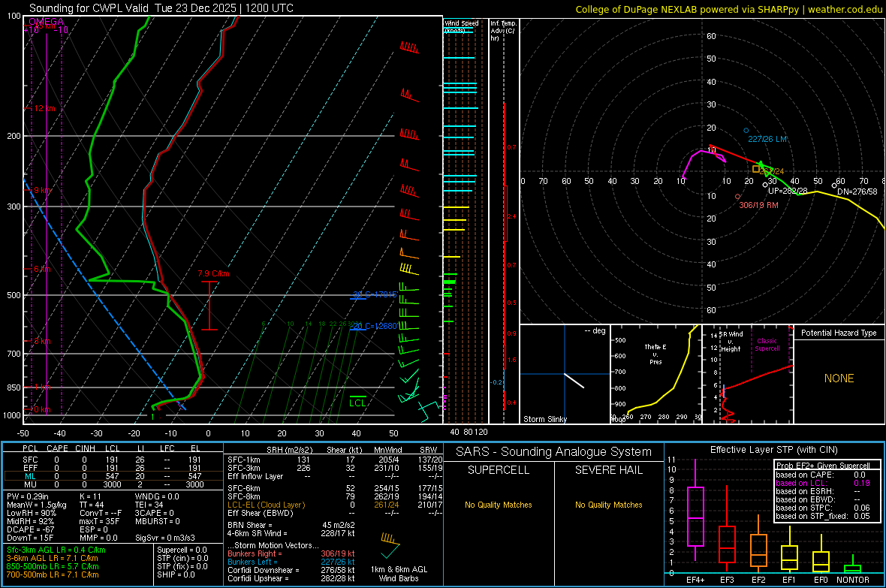Click the Effective Layer STP (with CIN) title

pos(773,450)
